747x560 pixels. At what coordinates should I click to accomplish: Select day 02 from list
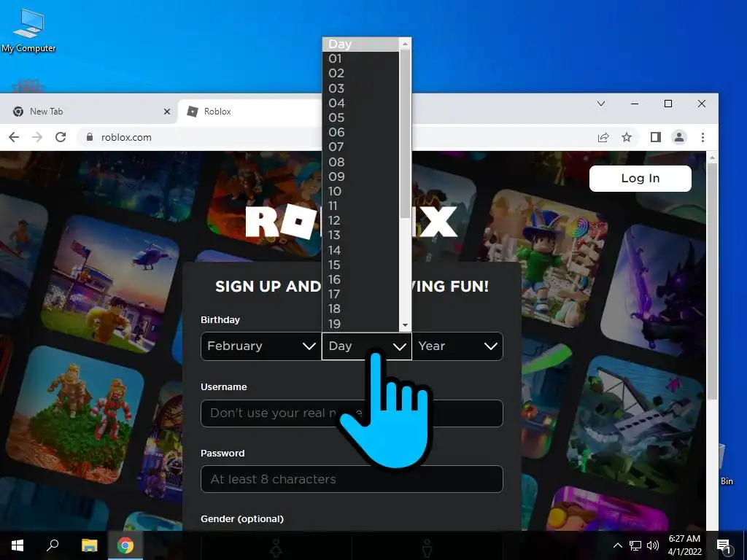coord(360,74)
